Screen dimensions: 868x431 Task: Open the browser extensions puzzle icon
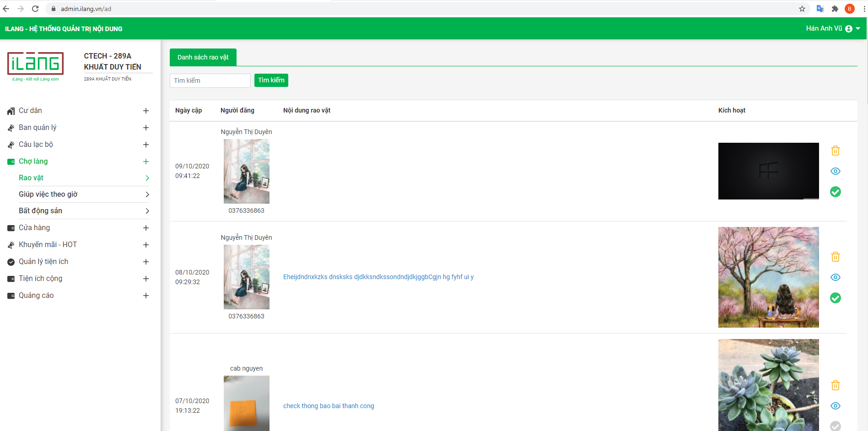click(835, 9)
